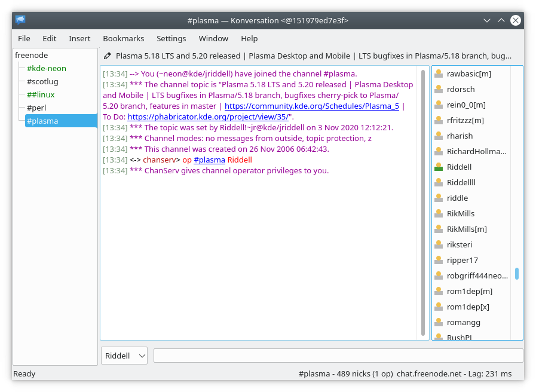Click the nick icon next to rawbasic[m]

tap(438, 73)
